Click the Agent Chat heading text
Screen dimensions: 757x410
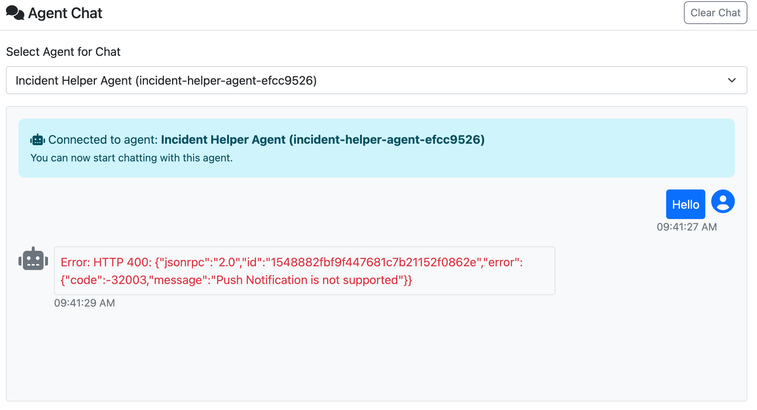65,14
